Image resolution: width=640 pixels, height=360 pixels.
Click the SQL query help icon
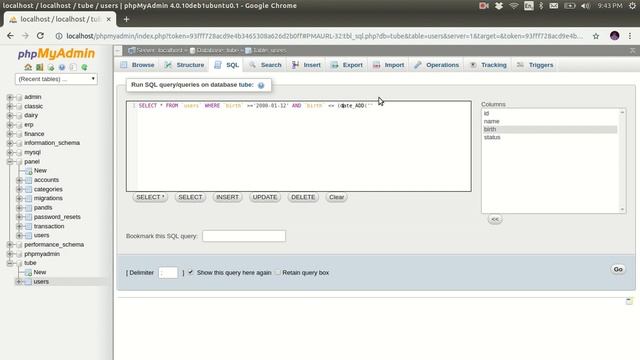click(261, 85)
